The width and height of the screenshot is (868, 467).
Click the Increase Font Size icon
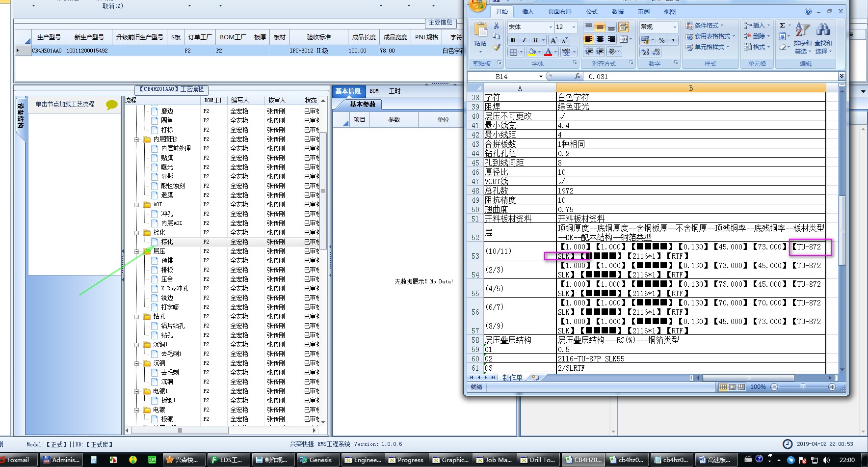pyautogui.click(x=554, y=40)
